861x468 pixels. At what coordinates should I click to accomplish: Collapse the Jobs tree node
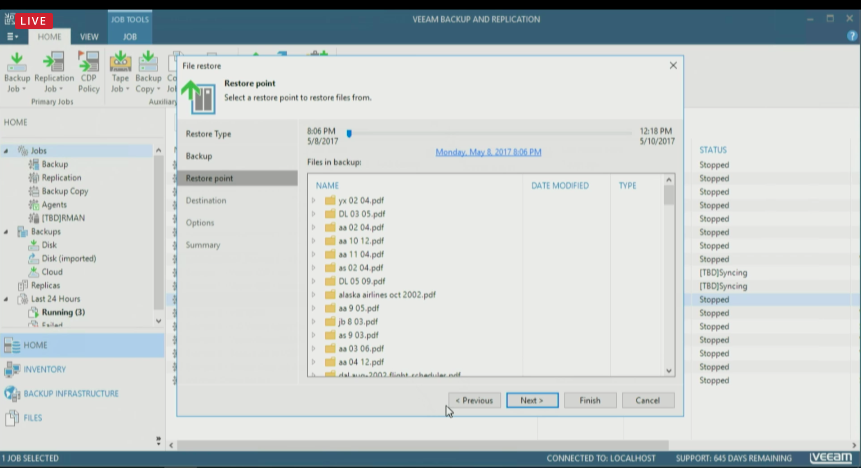(x=7, y=151)
